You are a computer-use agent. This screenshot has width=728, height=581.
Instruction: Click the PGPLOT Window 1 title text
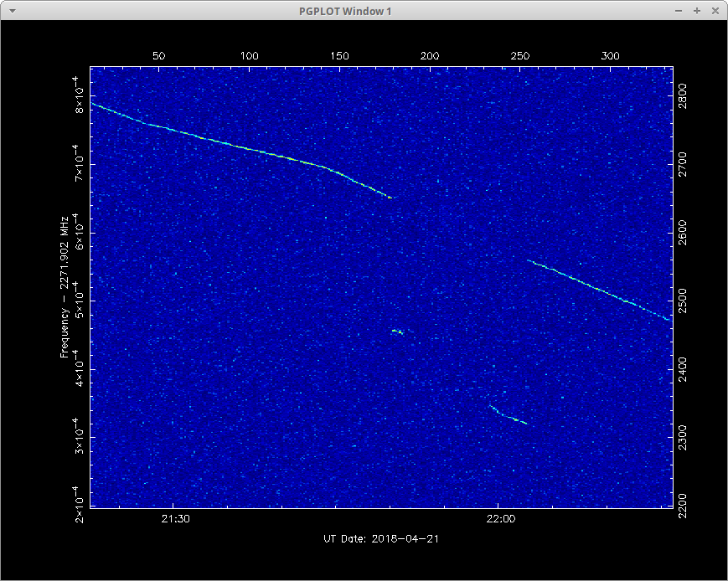tap(345, 11)
